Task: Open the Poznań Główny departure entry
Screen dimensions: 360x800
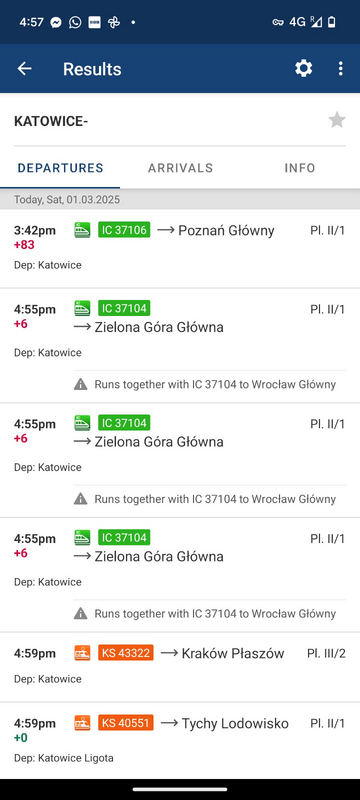Action: click(180, 248)
